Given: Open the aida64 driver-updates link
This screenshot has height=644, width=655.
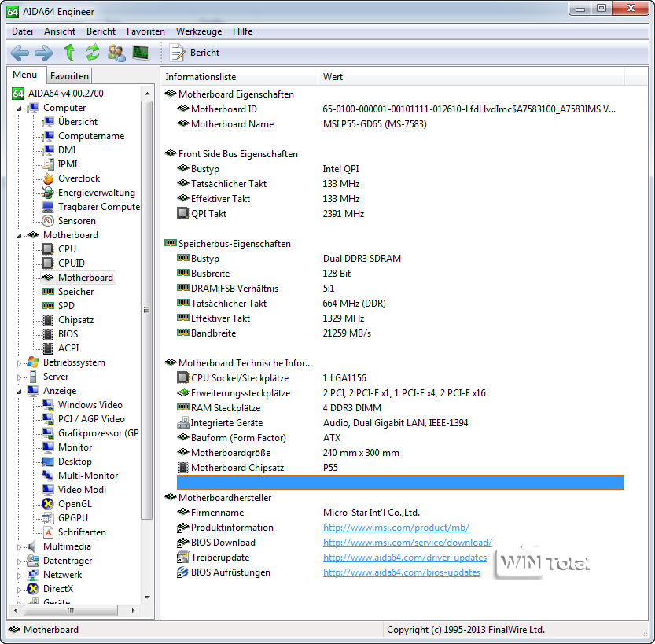Looking at the screenshot, I should point(404,558).
